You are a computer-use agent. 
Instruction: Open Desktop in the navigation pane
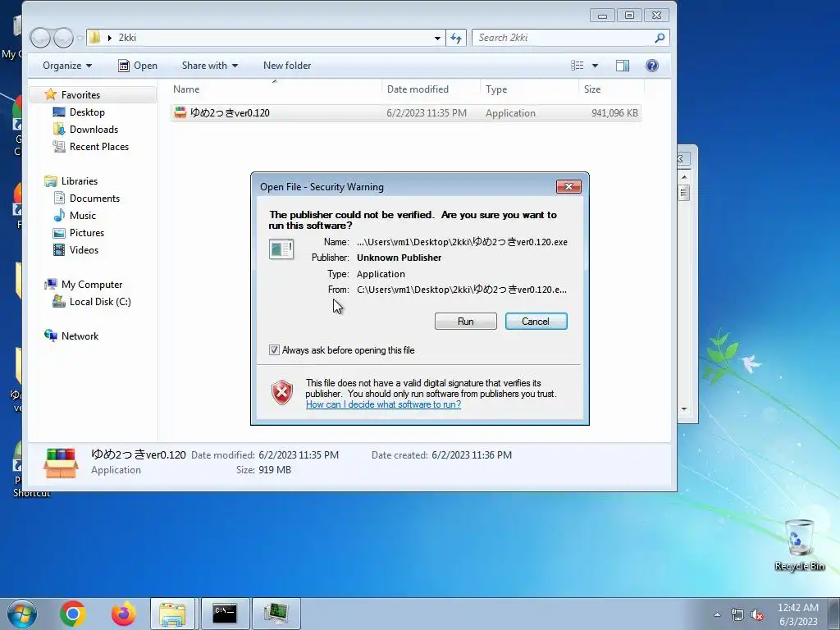click(87, 112)
